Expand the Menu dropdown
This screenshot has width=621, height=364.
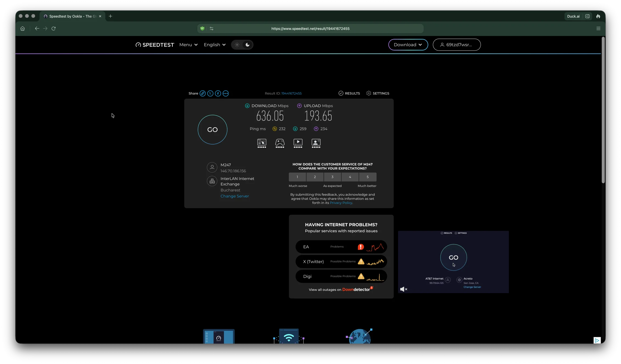click(x=188, y=45)
